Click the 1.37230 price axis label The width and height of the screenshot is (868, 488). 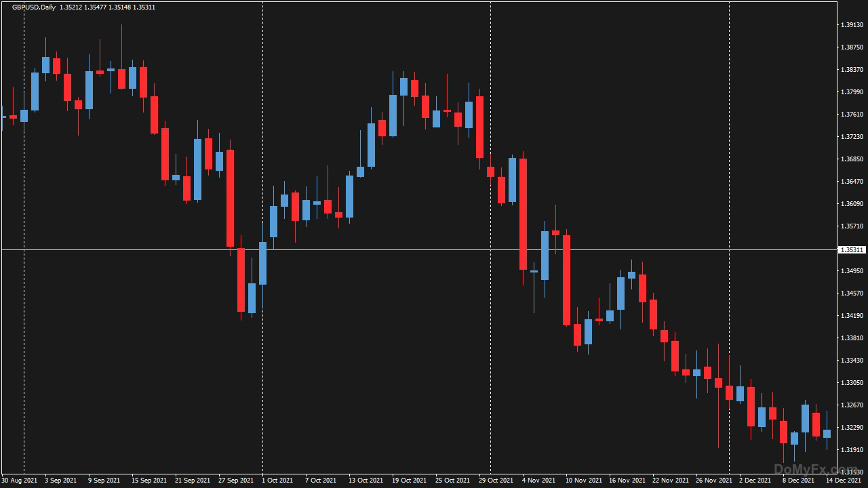(852, 137)
